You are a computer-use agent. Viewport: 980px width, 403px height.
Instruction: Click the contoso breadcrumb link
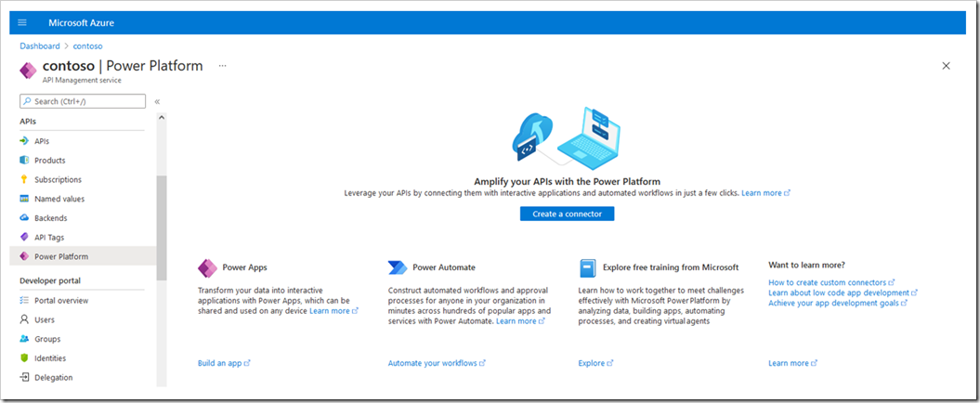(x=87, y=46)
